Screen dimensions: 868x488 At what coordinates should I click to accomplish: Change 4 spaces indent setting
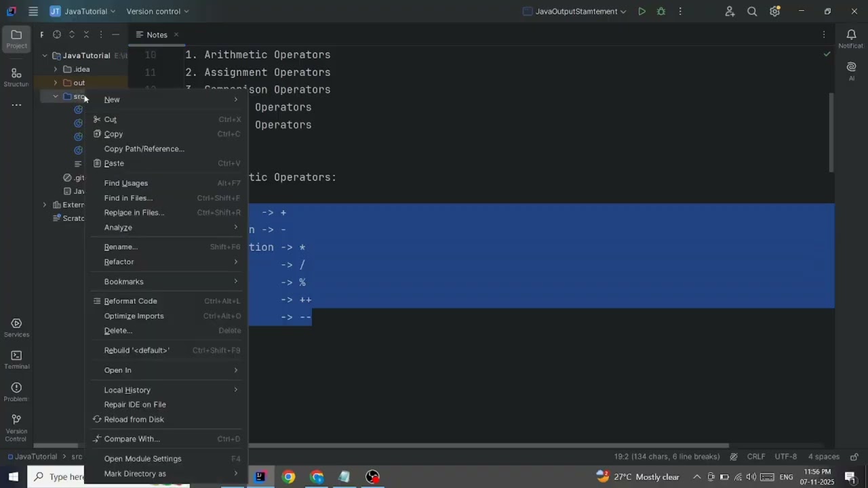[824, 457]
